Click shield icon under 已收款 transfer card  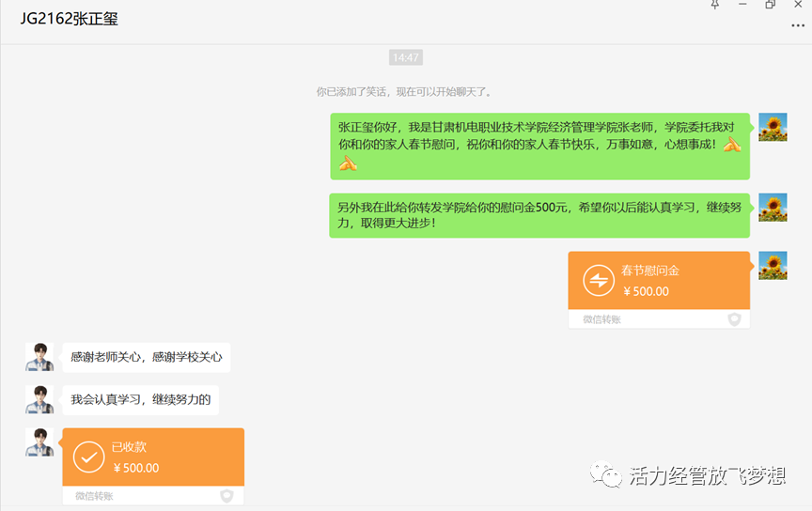[x=226, y=496]
